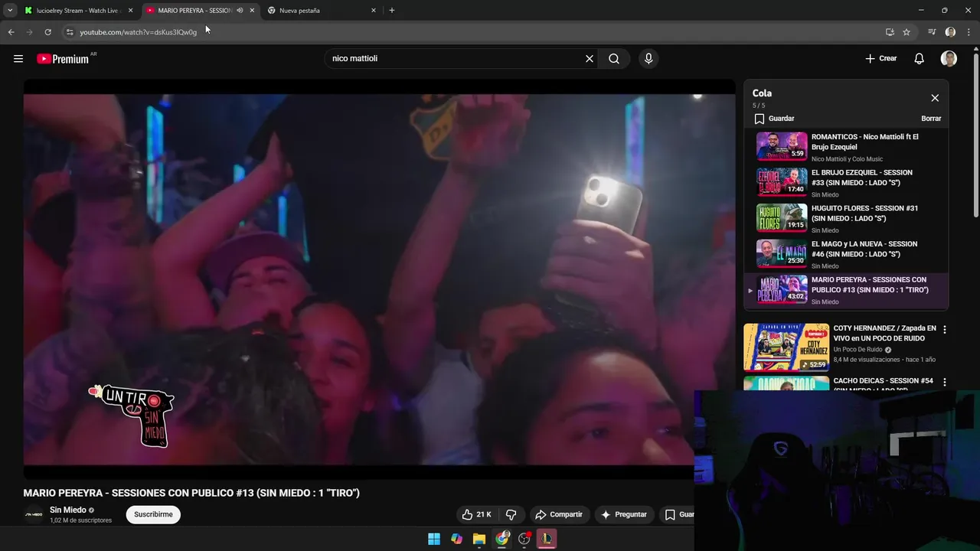Play EL MAGO y LA NUEVA SESSION #46

pos(846,254)
